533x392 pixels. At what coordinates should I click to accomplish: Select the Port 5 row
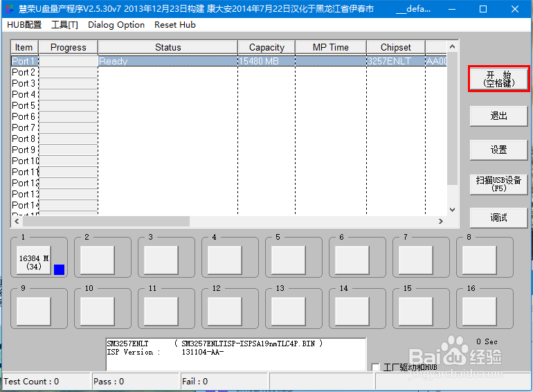click(228, 105)
